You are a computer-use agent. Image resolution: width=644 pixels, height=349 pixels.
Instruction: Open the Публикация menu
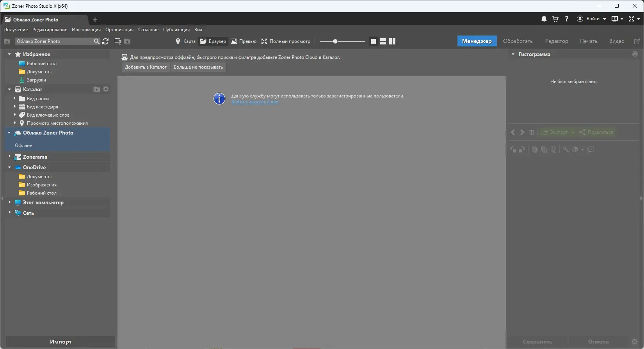click(x=176, y=30)
